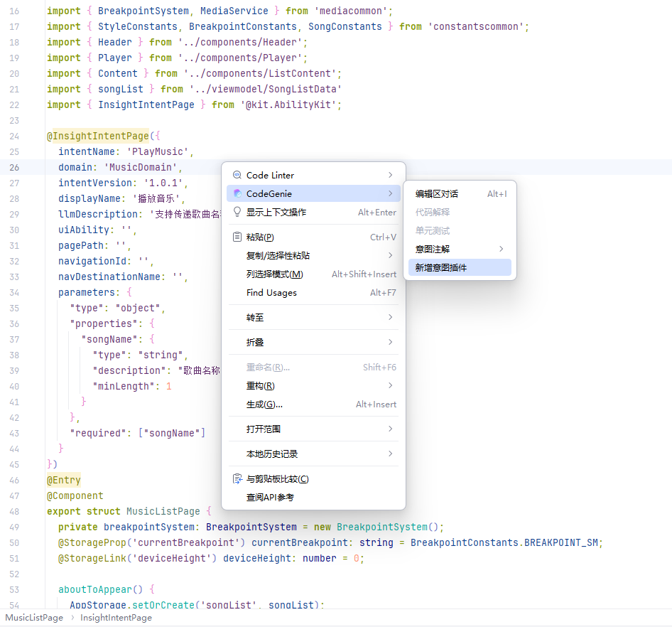Open the 重构 submenu arrow
Image resolution: width=672 pixels, height=627 pixels.
click(391, 385)
